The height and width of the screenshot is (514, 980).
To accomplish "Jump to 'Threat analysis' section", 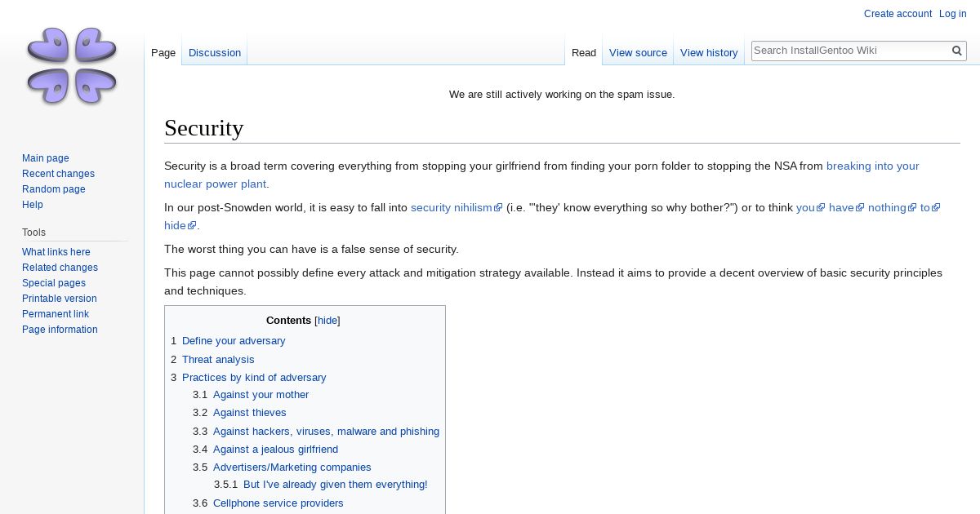I will pyautogui.click(x=218, y=359).
